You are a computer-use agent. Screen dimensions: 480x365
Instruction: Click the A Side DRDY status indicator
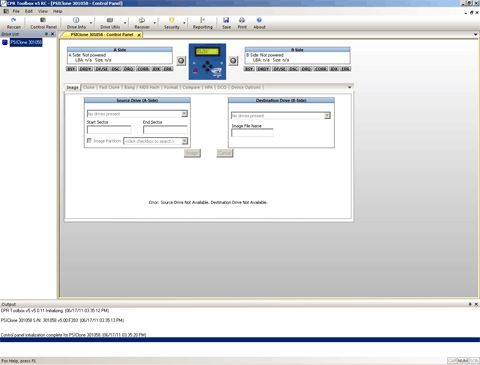coord(86,69)
